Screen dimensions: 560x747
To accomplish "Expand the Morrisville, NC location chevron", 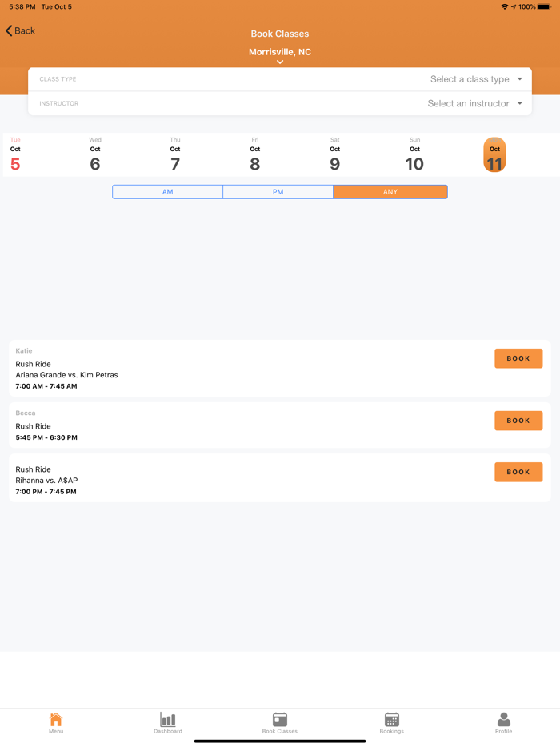I will pyautogui.click(x=280, y=62).
